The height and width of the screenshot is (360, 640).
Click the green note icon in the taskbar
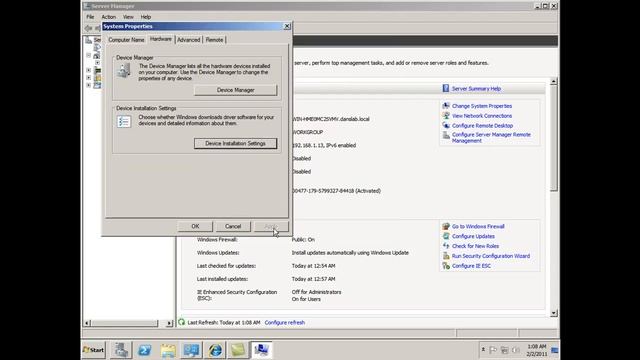point(238,350)
